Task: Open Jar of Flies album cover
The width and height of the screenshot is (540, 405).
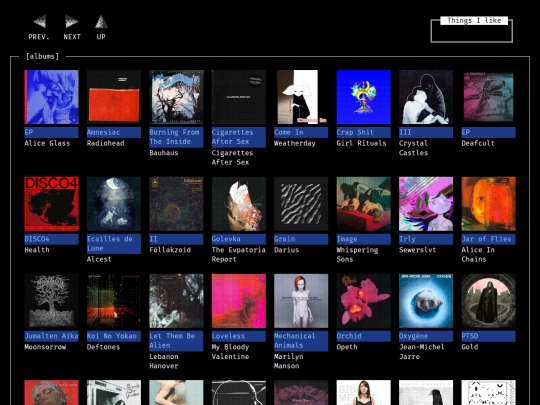Action: [x=488, y=204]
